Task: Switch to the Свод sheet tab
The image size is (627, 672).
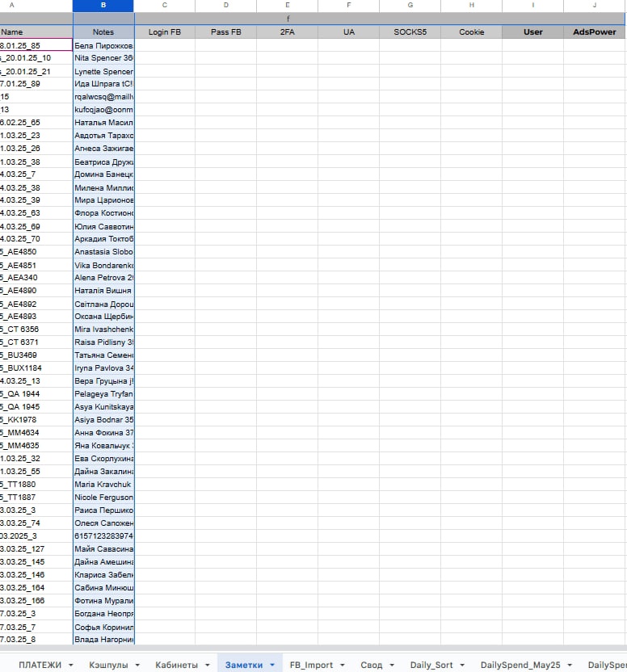Action: [371, 665]
